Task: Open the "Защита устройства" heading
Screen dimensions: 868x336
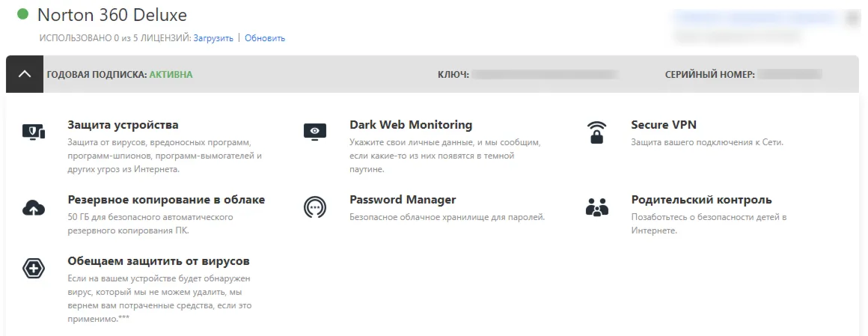Action: point(123,125)
